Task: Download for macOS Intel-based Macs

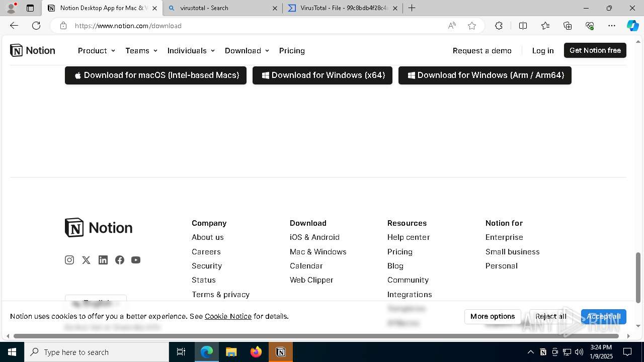Action: 155,75
